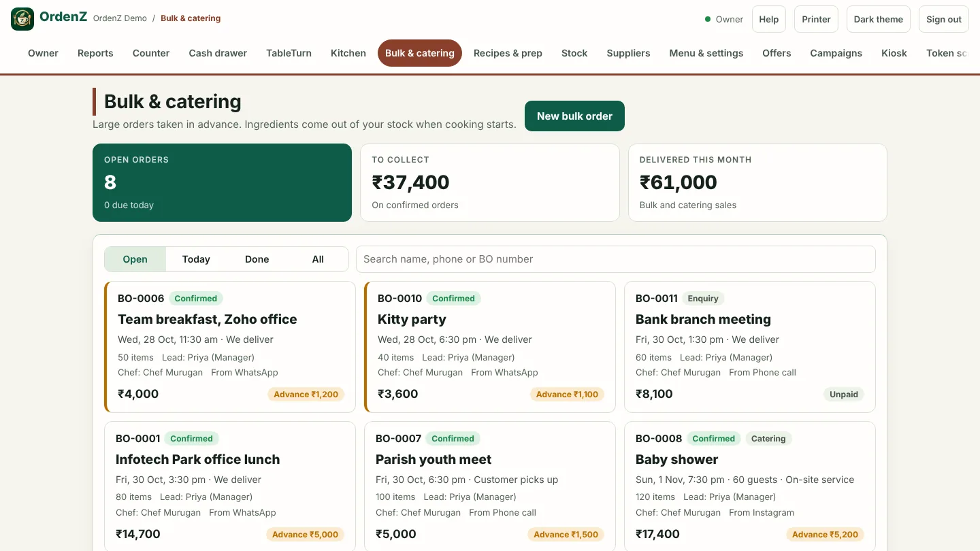Open the OrdenZ Demo breadcrumb link
The height and width of the screenshot is (551, 980).
click(120, 18)
